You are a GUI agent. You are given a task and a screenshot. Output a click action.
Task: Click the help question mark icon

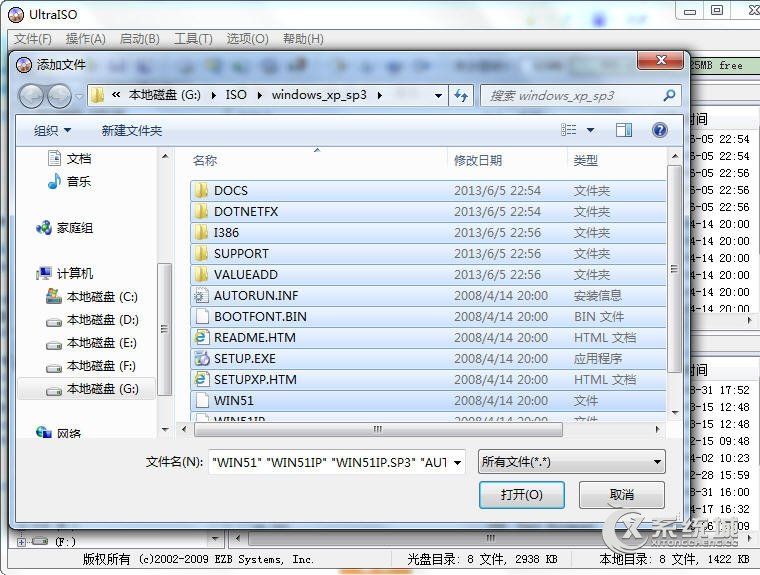659,129
